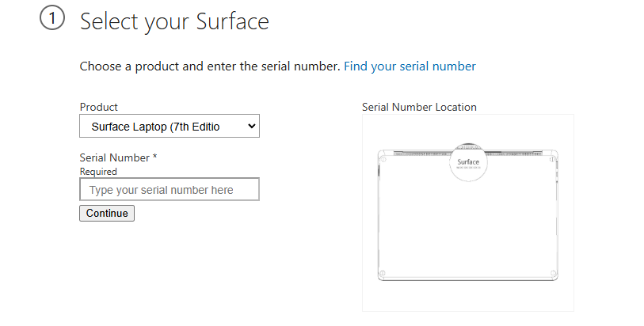This screenshot has width=644, height=326.
Task: Click the vent strip along laptop diagram top
Action: [x=468, y=154]
